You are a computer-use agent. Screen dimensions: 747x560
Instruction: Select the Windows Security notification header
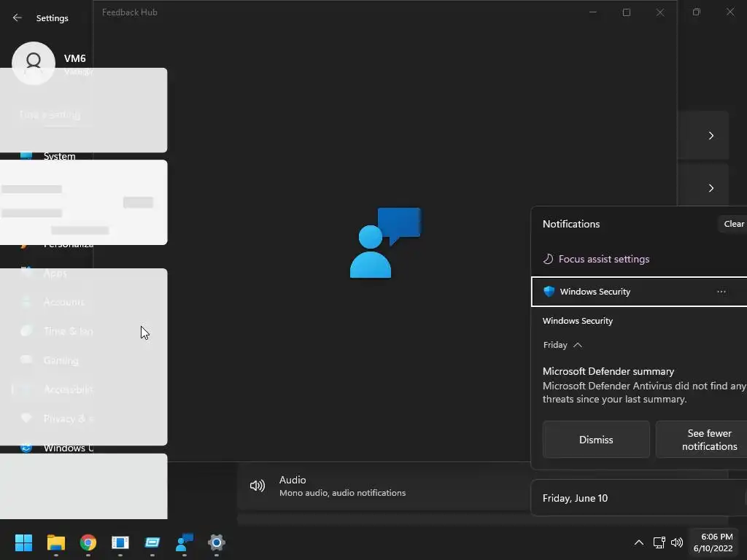[x=639, y=292]
